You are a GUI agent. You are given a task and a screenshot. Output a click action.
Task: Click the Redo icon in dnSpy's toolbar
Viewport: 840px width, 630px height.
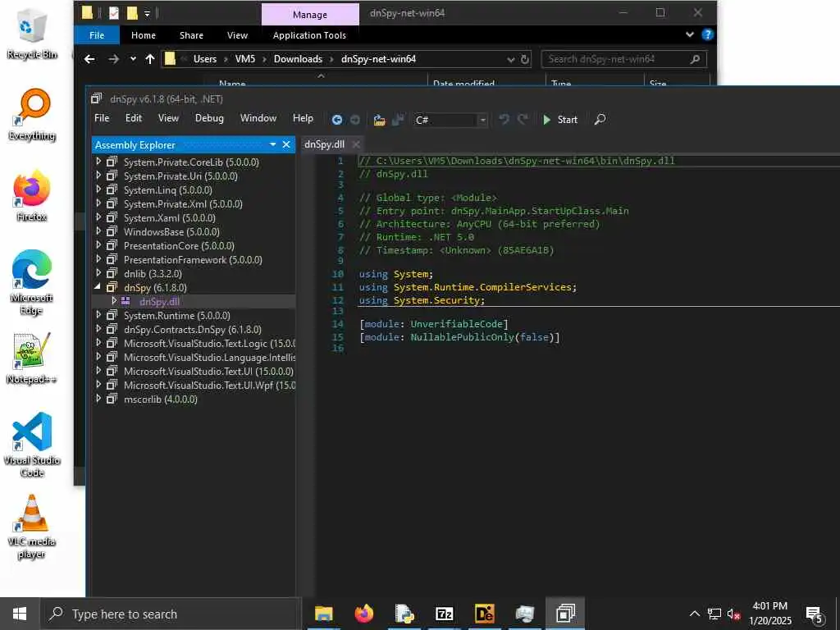523,120
